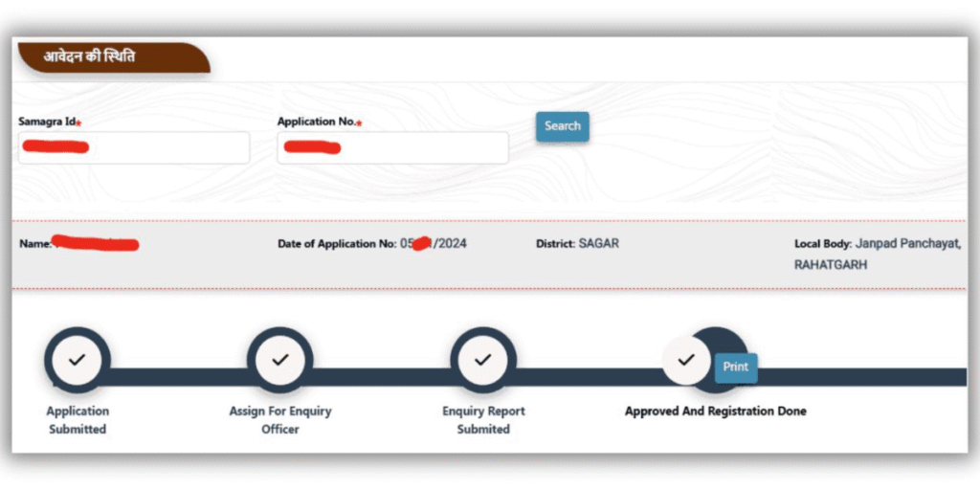980x490 pixels.
Task: Click the 'Application No.' field label
Action: (316, 122)
